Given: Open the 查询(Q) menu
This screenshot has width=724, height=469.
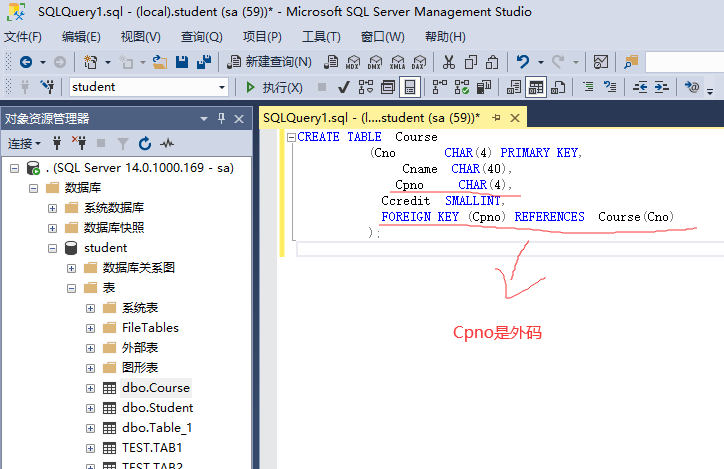Looking at the screenshot, I should (x=201, y=36).
